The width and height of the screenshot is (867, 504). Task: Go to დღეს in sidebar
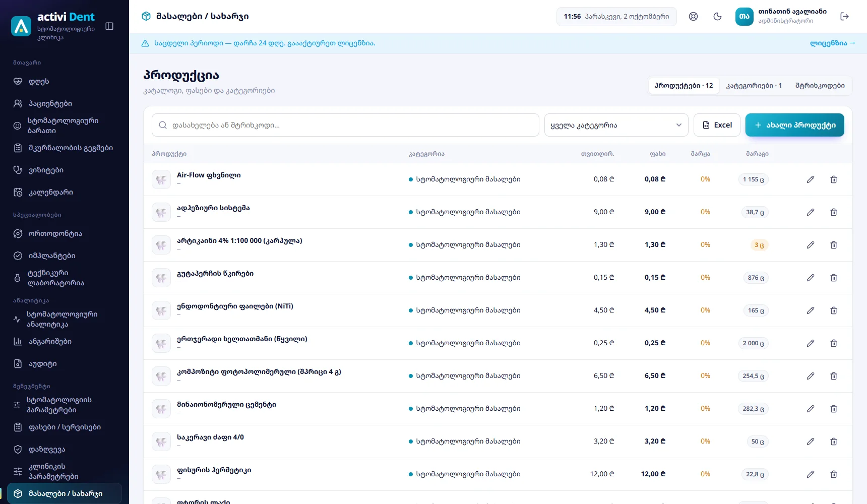pos(65,82)
